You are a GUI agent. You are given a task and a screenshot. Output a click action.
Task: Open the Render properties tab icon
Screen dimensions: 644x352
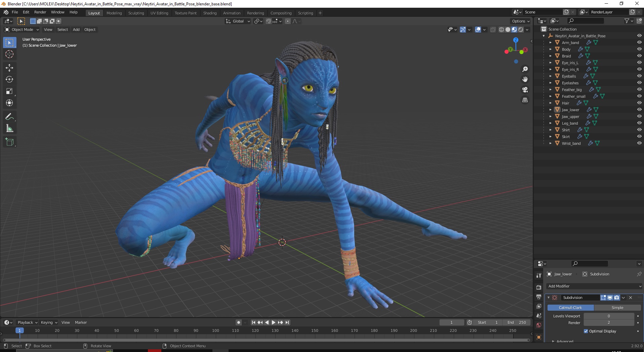[539, 287]
